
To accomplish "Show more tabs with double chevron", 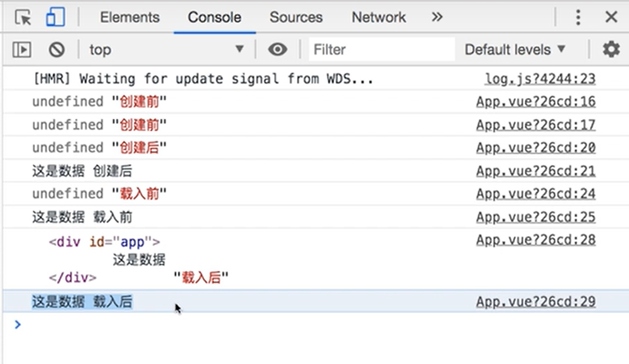I will tap(437, 18).
